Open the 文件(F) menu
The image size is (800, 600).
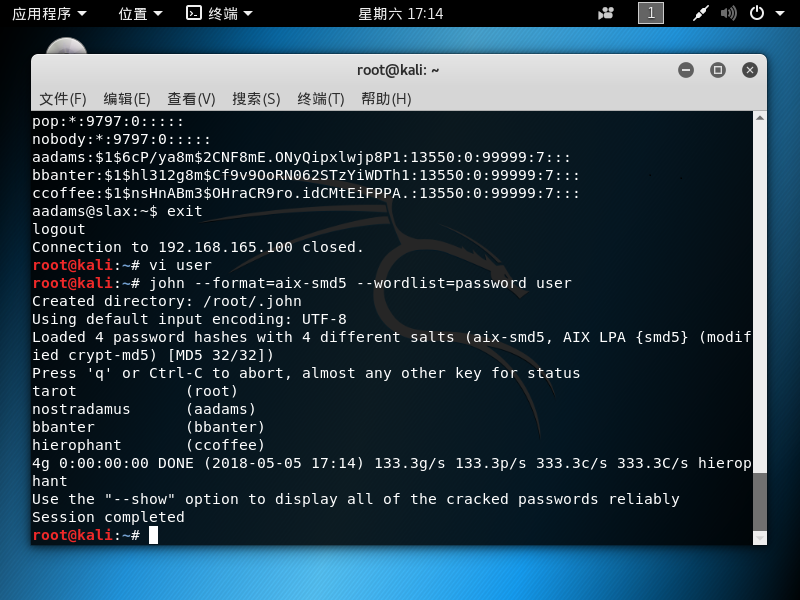click(x=63, y=98)
